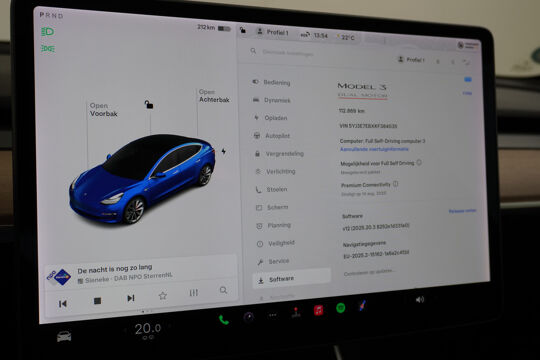Open the Aanvullende voertuiginformatie link
The image size is (540, 360).
click(x=374, y=149)
